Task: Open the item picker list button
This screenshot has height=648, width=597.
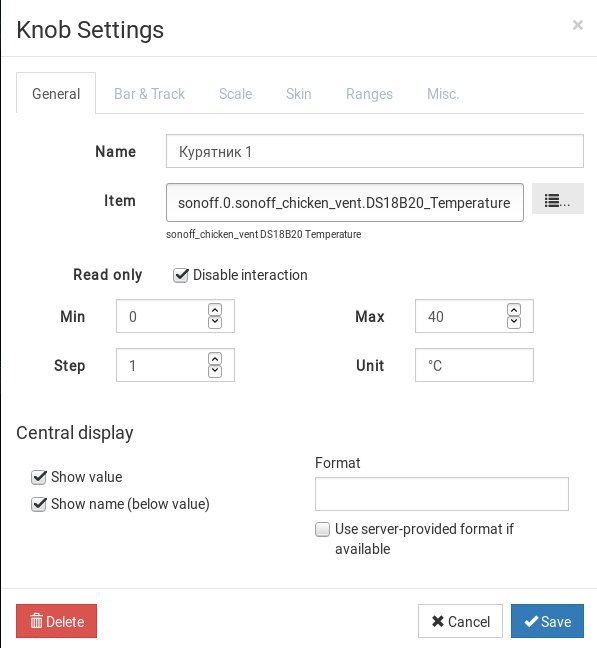Action: (x=557, y=199)
